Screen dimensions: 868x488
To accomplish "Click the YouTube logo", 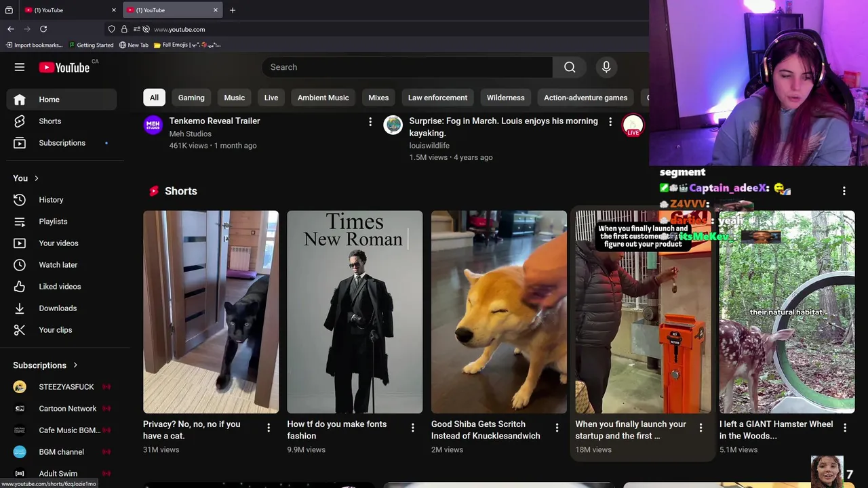I will [x=64, y=67].
